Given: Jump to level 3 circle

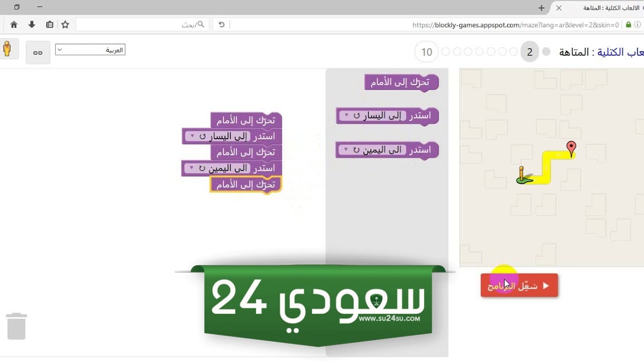Looking at the screenshot, I should (x=513, y=52).
